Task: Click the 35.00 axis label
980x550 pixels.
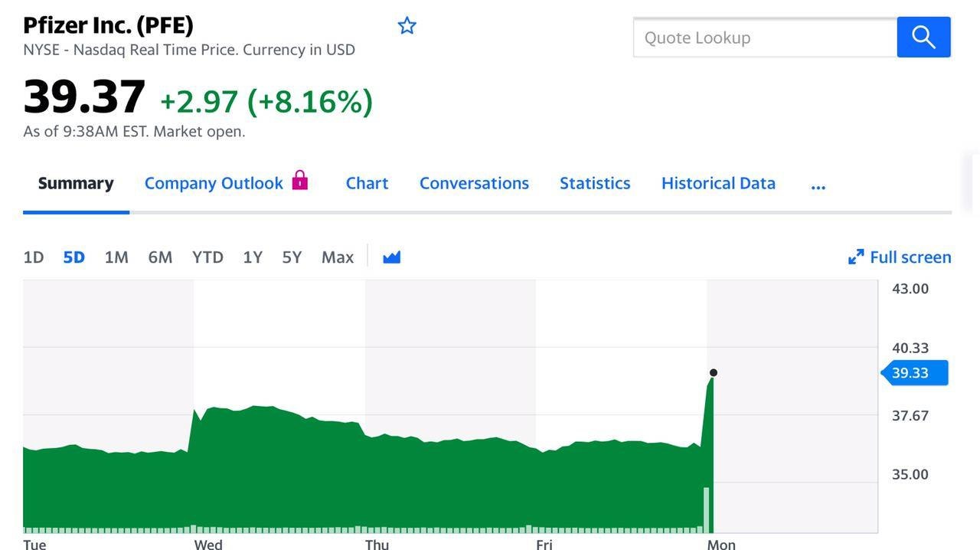Action: click(910, 474)
